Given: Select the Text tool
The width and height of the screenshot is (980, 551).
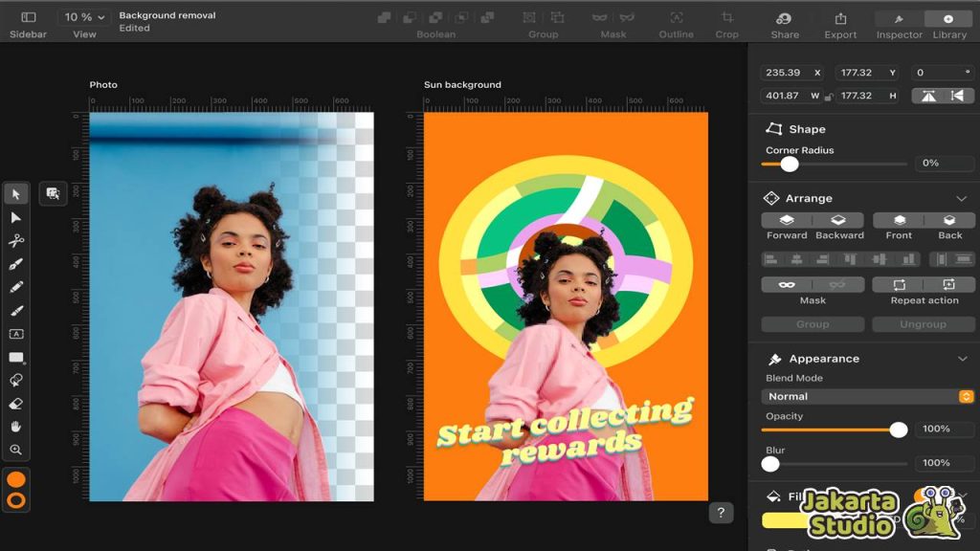Looking at the screenshot, I should tap(15, 334).
